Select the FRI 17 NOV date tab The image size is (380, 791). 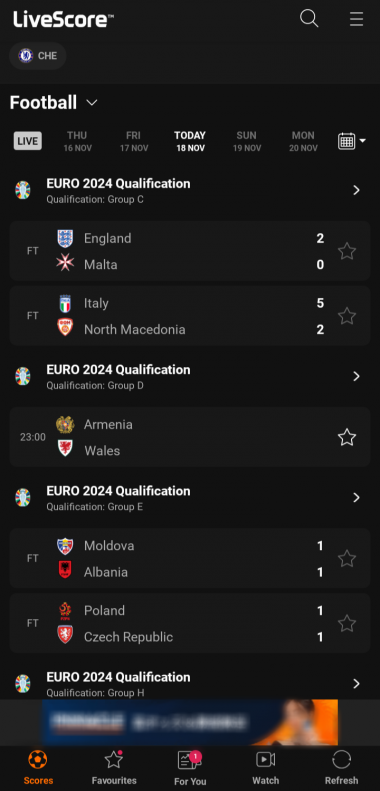[x=134, y=141]
